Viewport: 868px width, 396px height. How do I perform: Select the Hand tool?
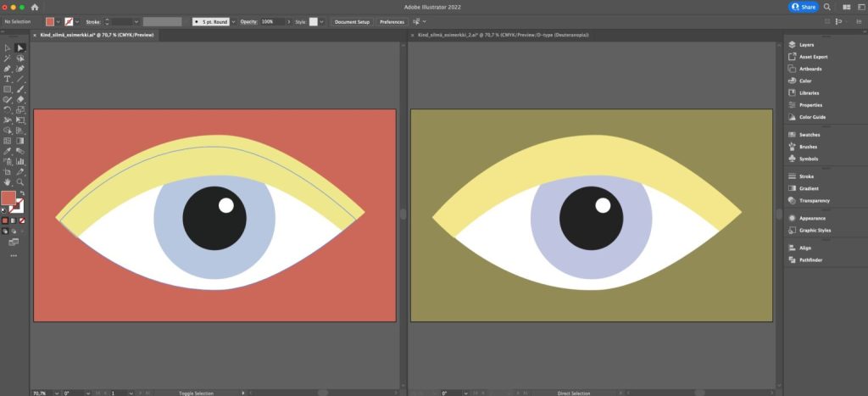pos(8,181)
